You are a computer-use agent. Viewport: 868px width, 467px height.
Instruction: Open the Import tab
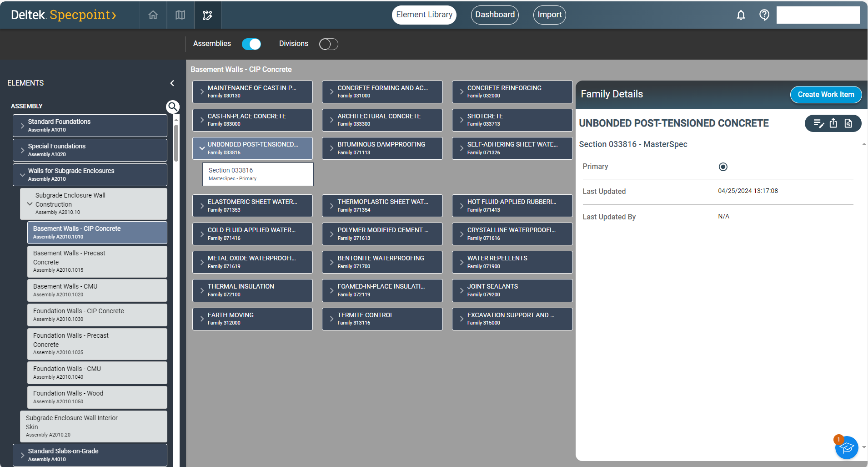pyautogui.click(x=549, y=15)
